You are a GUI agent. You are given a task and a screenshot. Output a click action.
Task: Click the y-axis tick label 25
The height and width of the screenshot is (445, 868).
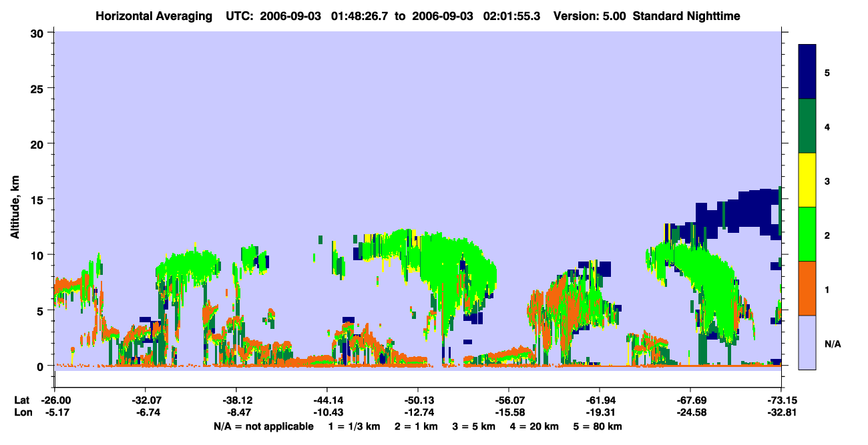click(x=38, y=88)
